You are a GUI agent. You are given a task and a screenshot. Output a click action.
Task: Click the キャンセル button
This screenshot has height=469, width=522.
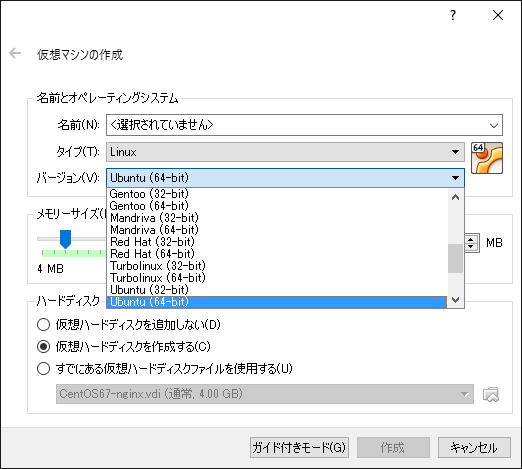pyautogui.click(x=474, y=447)
